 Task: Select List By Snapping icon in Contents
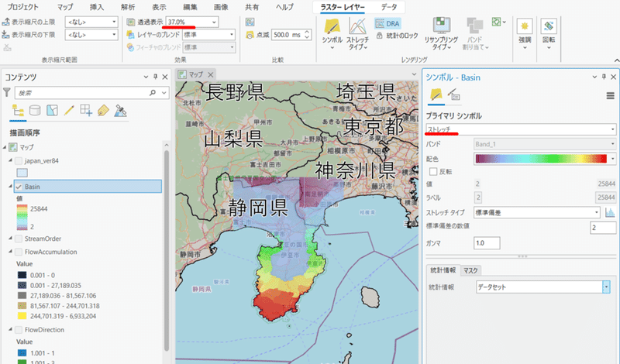pos(86,110)
